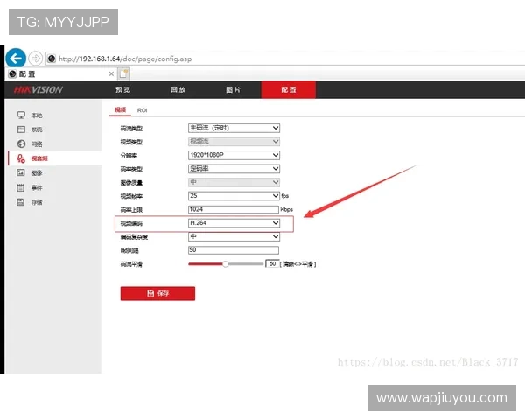Viewport: 525px width, 420px height.
Task: Click the browser back arrow button
Action: 15,59
